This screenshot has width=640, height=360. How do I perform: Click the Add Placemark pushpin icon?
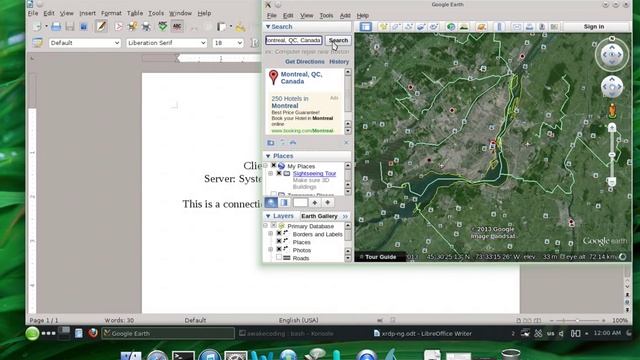383,27
